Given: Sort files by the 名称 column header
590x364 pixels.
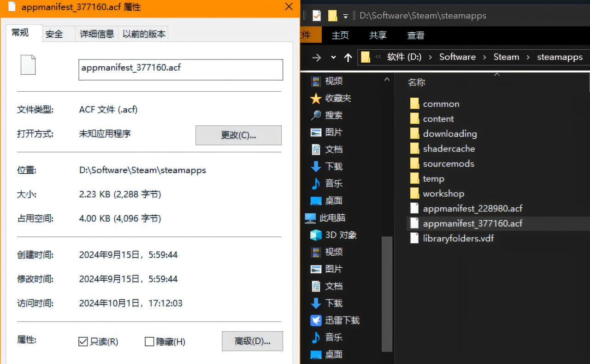Looking at the screenshot, I should (417, 82).
